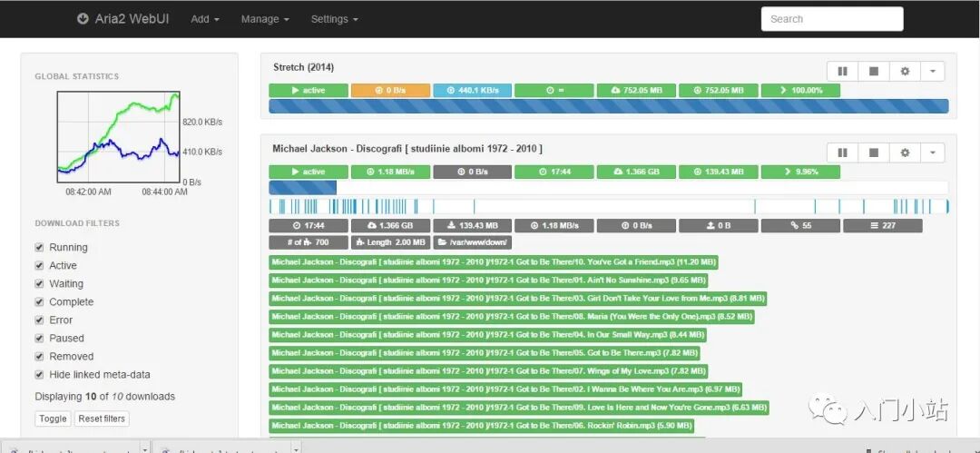Toggle the Running filter checkbox
Screen dimensions: 980x453
tap(39, 247)
